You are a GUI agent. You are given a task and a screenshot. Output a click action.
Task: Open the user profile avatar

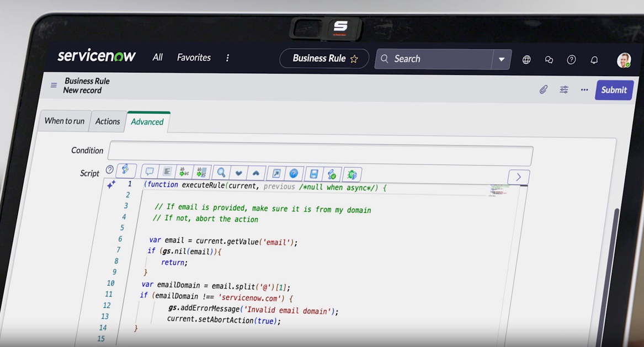pyautogui.click(x=624, y=60)
